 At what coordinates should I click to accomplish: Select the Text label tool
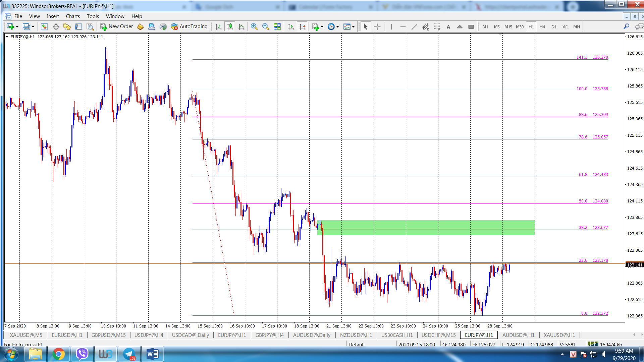448,26
